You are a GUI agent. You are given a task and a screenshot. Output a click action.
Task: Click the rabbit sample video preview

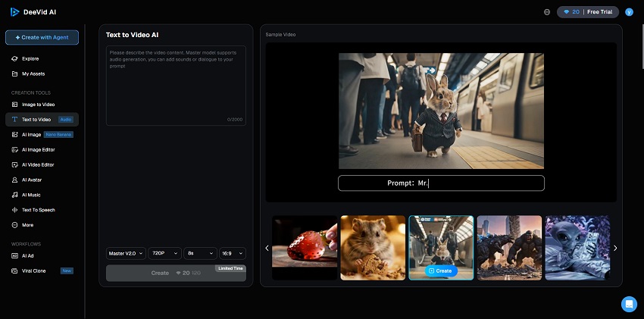441,111
